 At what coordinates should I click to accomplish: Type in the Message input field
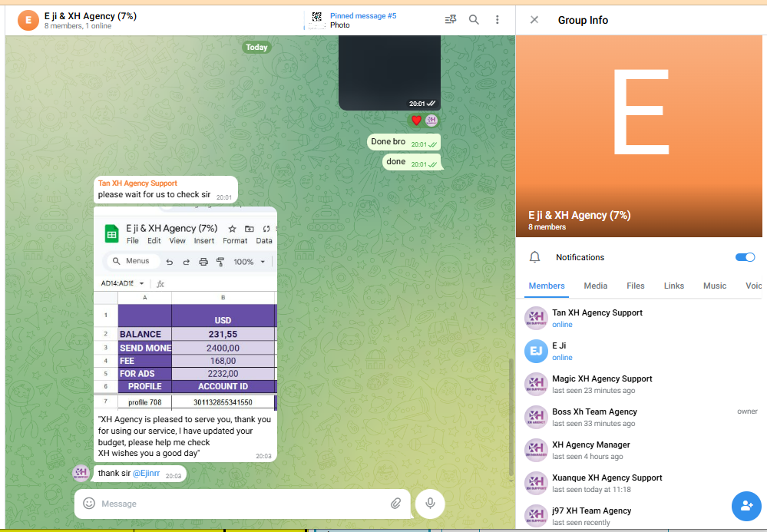[x=238, y=504]
